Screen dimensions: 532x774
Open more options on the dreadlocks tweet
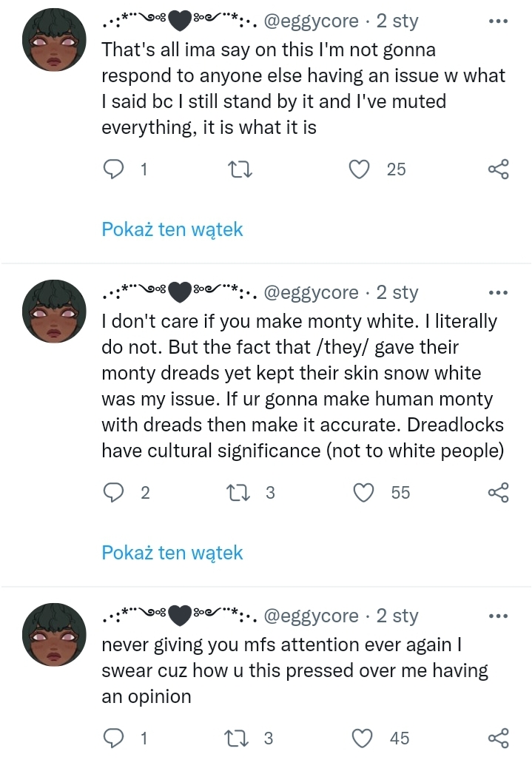(499, 293)
